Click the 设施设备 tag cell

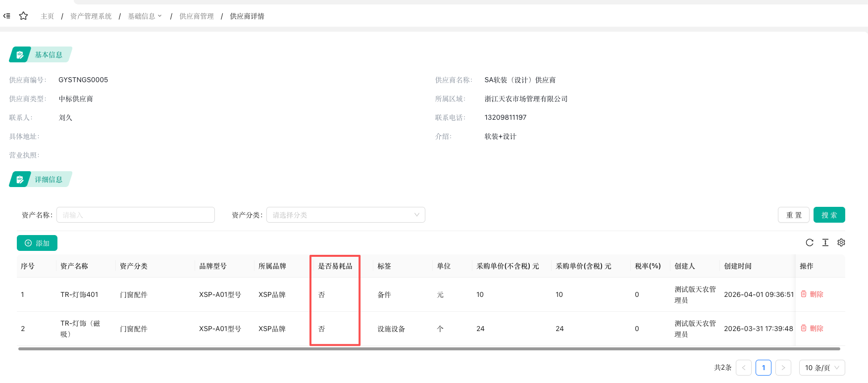[x=391, y=329]
